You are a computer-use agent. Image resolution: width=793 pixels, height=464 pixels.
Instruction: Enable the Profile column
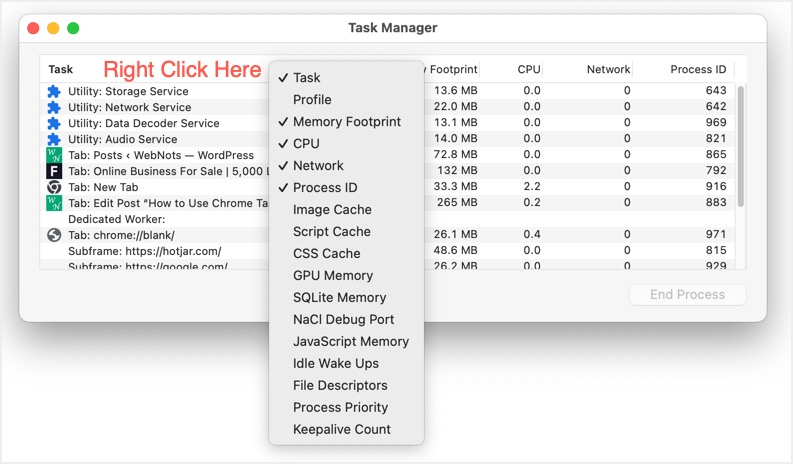pyautogui.click(x=311, y=100)
